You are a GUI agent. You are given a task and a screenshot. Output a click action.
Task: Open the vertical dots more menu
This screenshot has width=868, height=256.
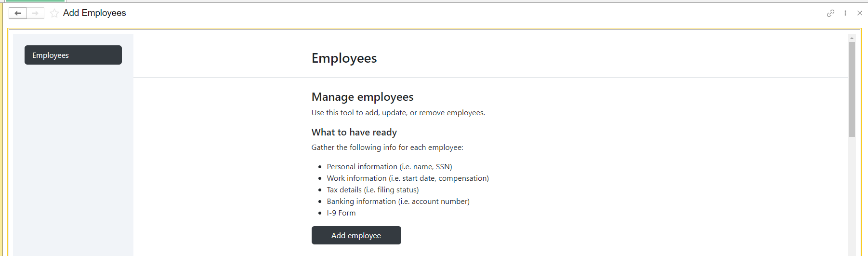pos(845,13)
